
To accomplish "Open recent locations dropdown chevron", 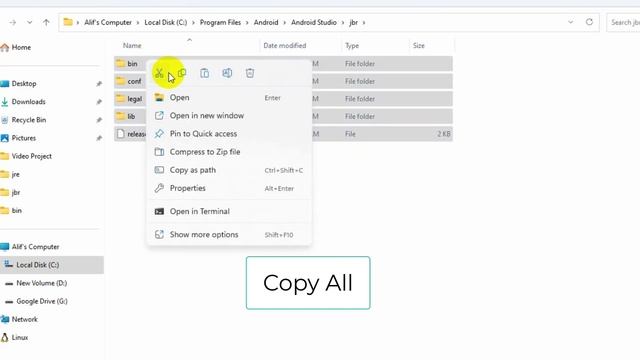I will pyautogui.click(x=29, y=22).
